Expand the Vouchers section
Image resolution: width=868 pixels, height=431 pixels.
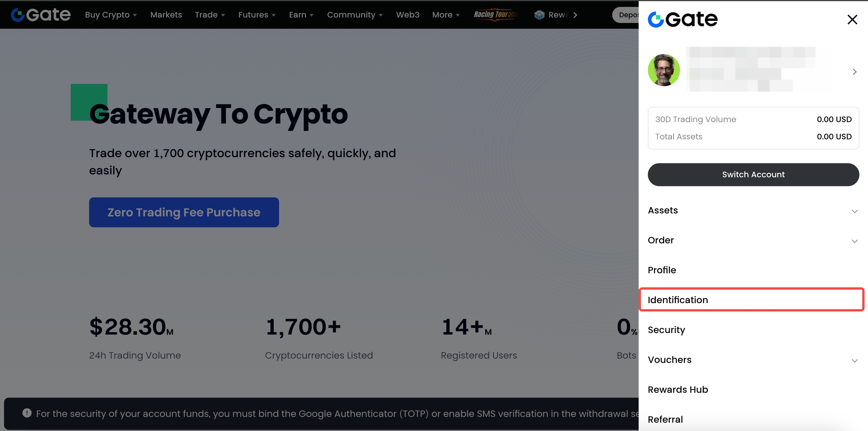854,361
